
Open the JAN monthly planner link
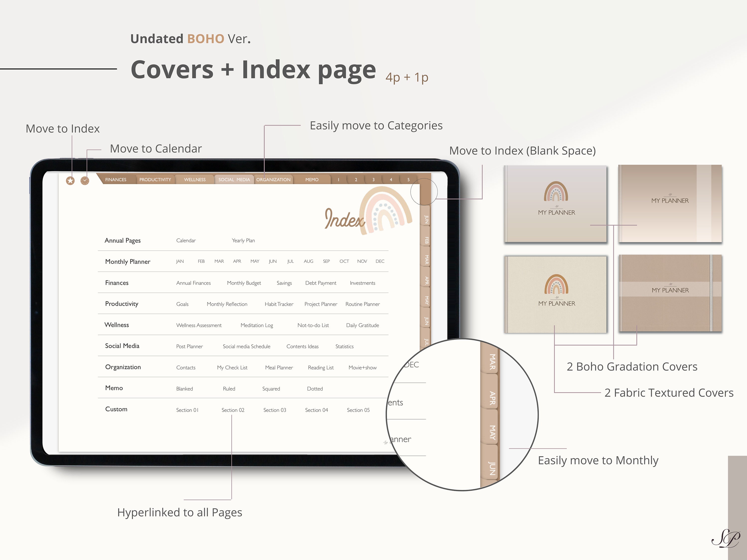click(x=180, y=261)
